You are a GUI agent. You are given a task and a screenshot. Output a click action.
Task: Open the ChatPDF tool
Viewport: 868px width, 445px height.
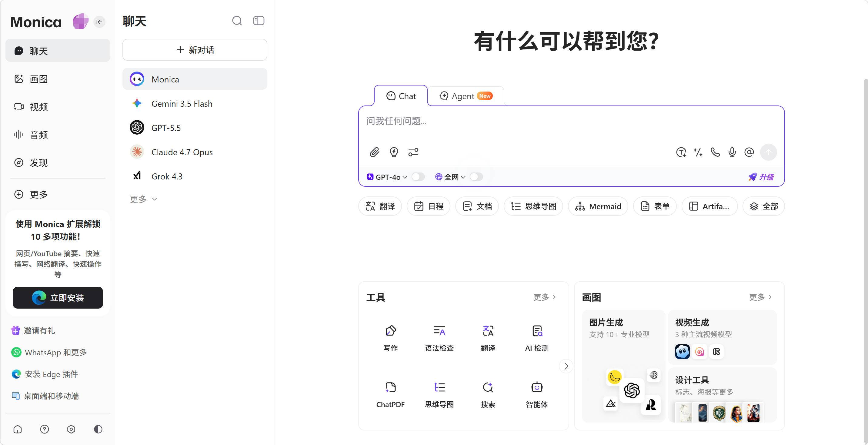coord(390,395)
